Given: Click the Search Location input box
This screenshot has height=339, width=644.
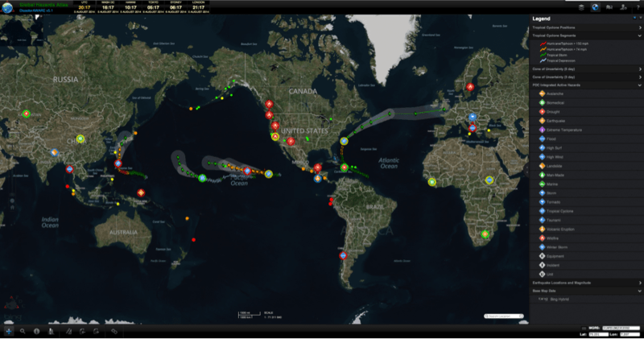Looking at the screenshot, I should point(505,315).
